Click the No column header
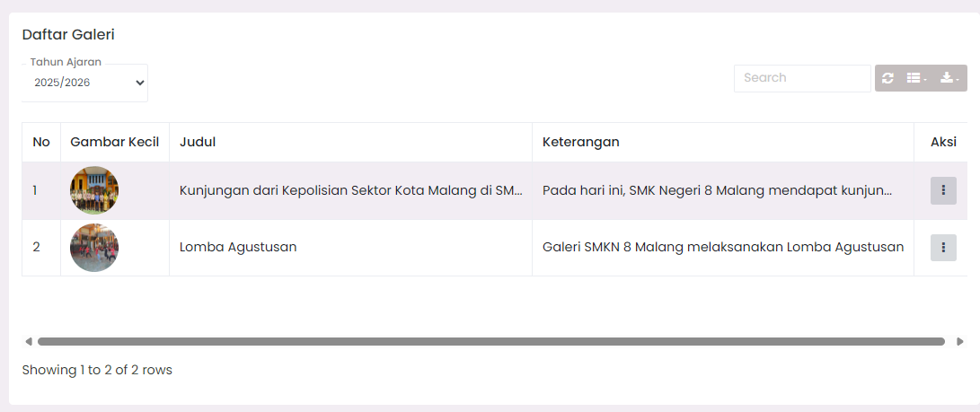This screenshot has height=412, width=980. (x=41, y=142)
